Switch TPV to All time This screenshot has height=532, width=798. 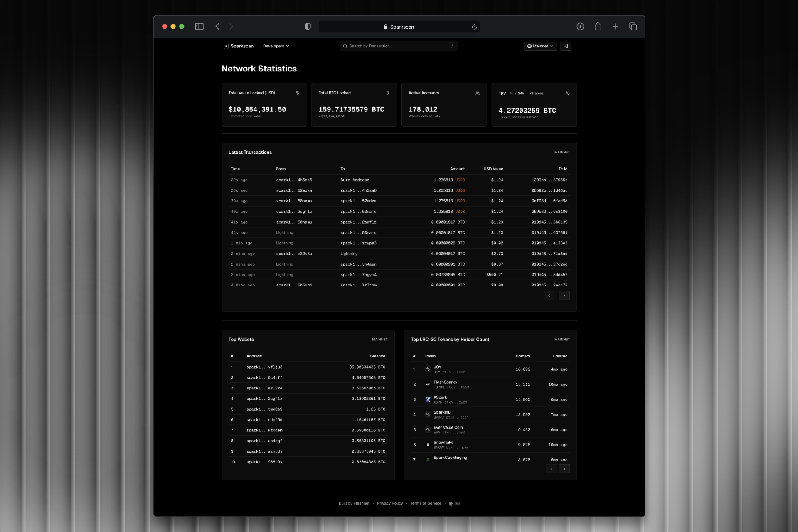click(511, 94)
